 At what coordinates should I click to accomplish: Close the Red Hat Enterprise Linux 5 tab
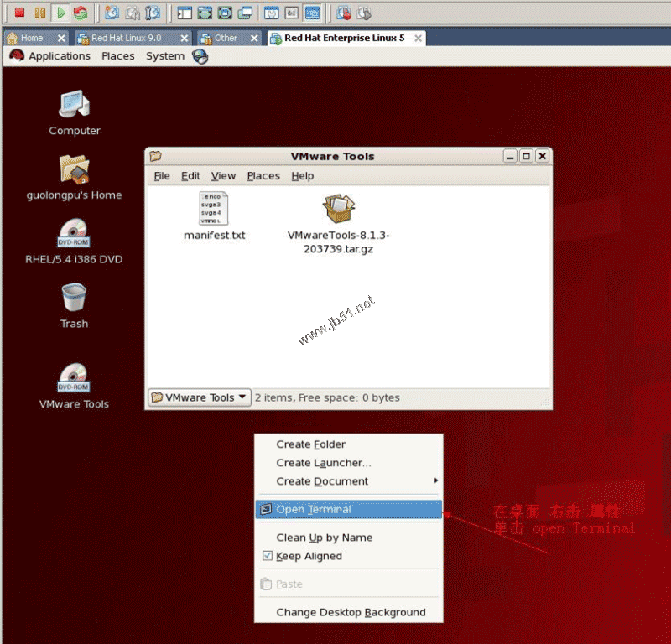click(418, 39)
